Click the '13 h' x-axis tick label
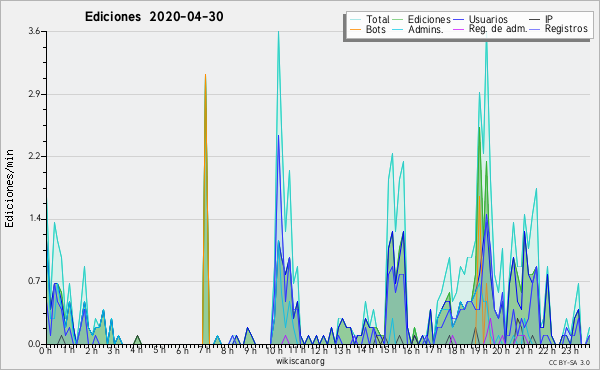The height and width of the screenshot is (370, 600). [341, 351]
